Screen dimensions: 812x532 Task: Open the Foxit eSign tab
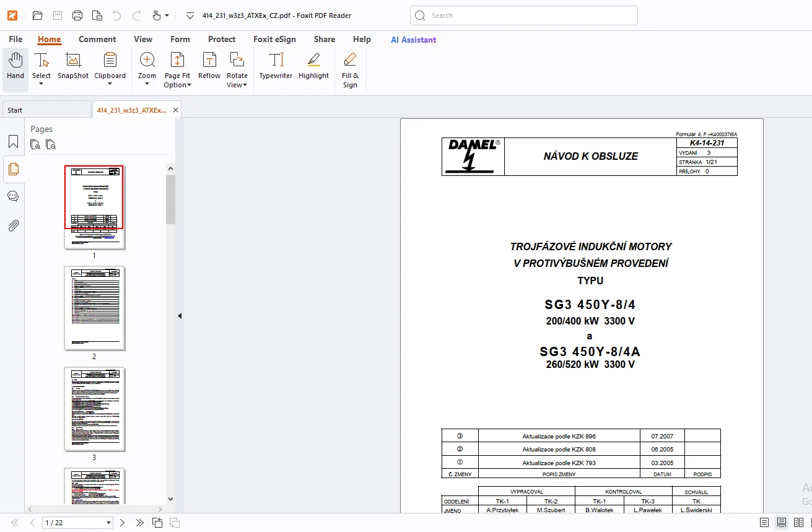(274, 39)
